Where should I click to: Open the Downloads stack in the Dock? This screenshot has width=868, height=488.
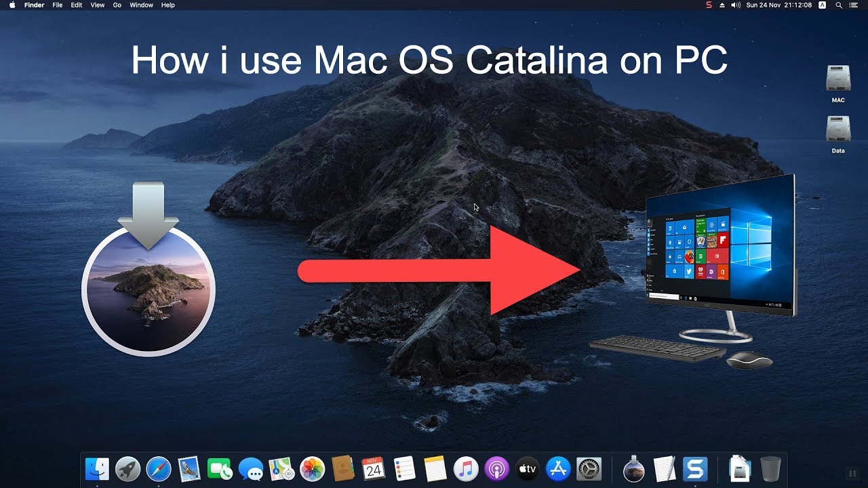pyautogui.click(x=738, y=468)
